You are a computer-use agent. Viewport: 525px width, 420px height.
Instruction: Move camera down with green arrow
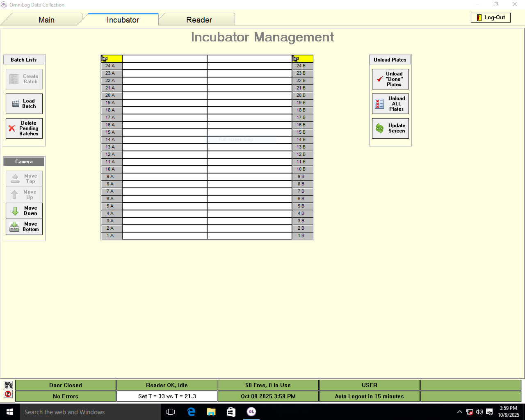point(24,211)
